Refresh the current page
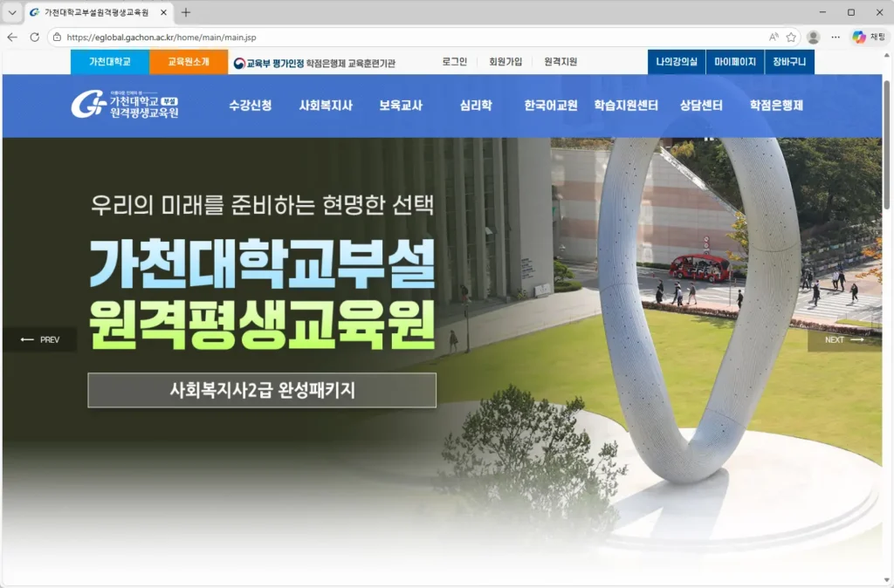894x588 pixels. (33, 38)
